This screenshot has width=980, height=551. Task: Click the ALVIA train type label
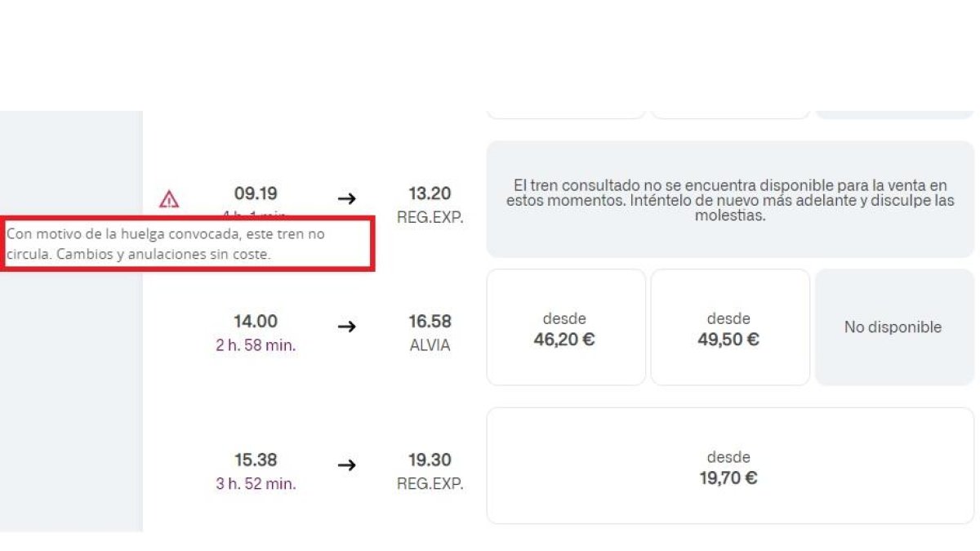pyautogui.click(x=430, y=345)
